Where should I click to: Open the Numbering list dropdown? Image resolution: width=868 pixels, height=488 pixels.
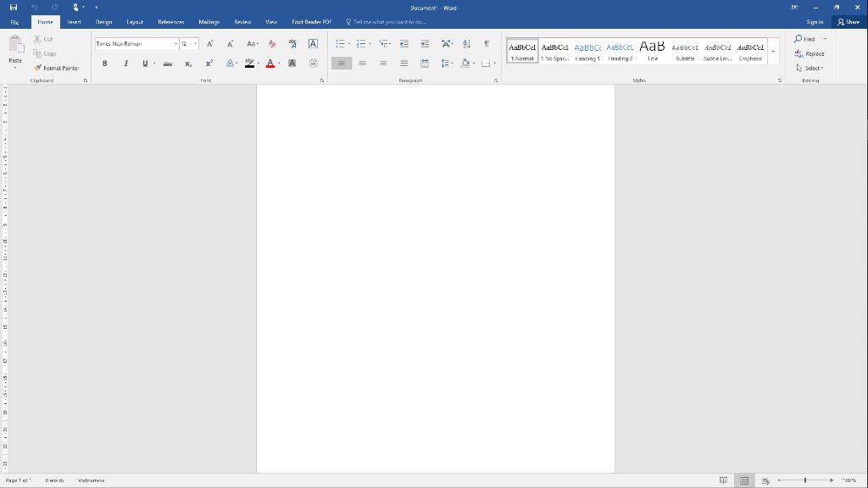(370, 44)
